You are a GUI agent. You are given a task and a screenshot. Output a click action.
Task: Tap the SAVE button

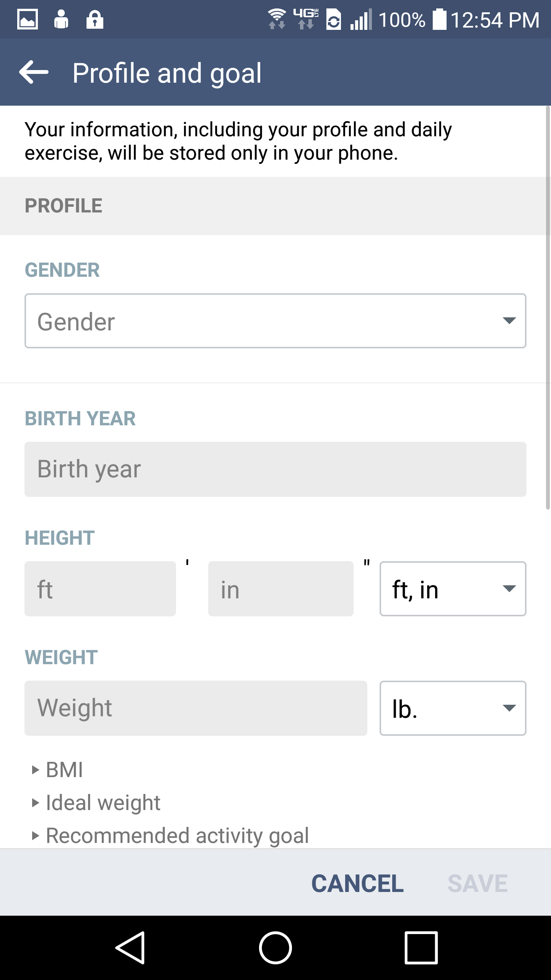click(x=478, y=884)
